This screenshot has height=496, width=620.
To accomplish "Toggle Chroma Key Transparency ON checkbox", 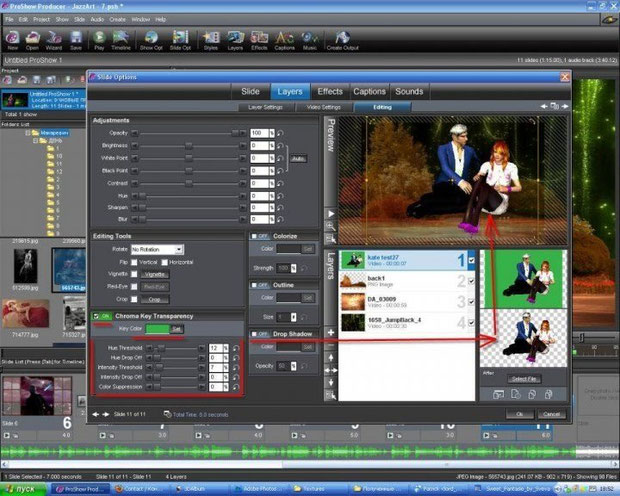I will [x=96, y=316].
